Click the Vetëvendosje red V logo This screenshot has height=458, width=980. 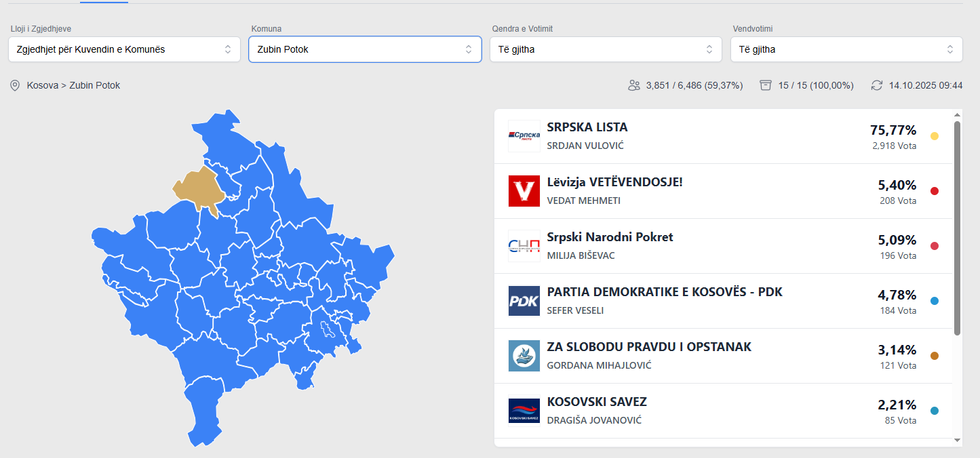(524, 191)
